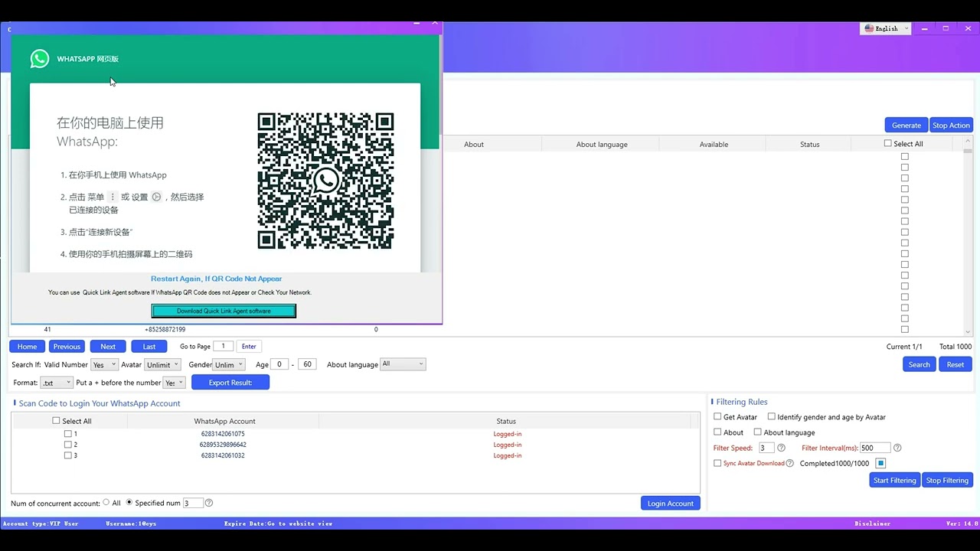Viewport: 980px width, 551px height.
Task: Click the About language column header
Action: tap(602, 144)
